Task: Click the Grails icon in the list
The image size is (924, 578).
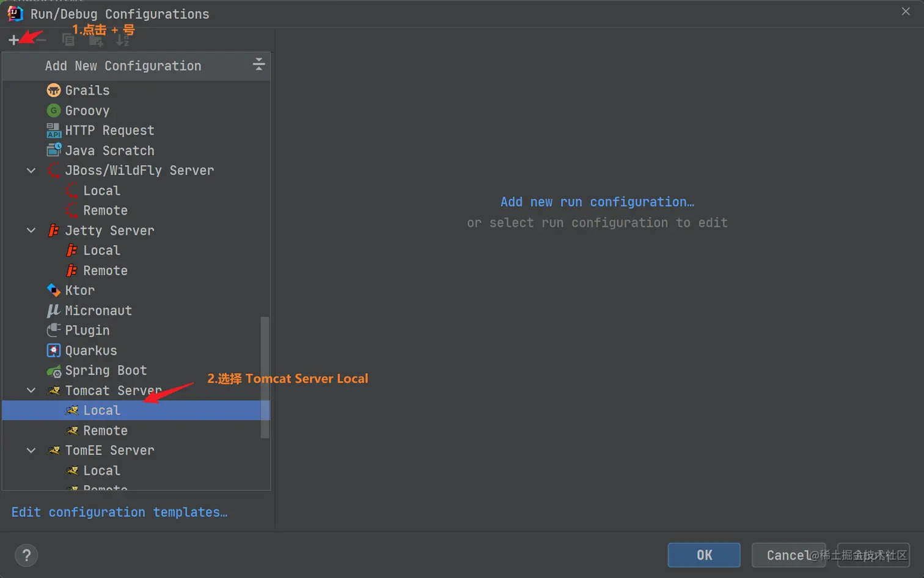Action: click(54, 91)
